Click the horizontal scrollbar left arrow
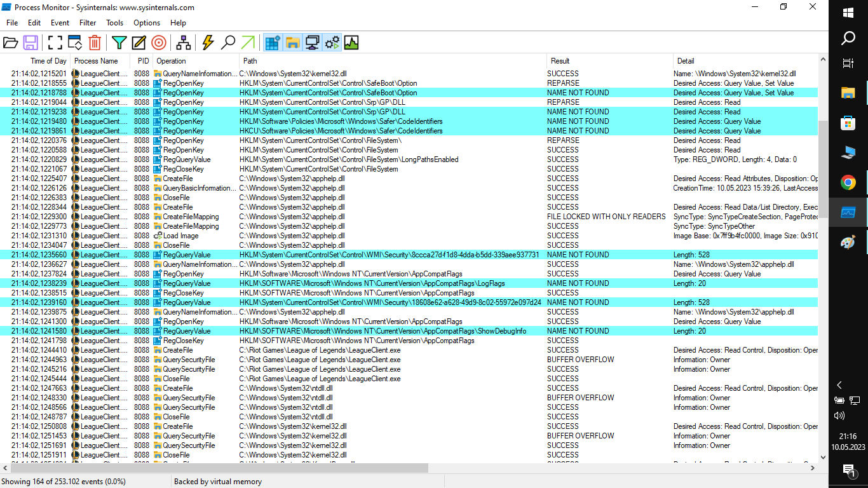Screen dimensions: 868x488 click(6, 468)
